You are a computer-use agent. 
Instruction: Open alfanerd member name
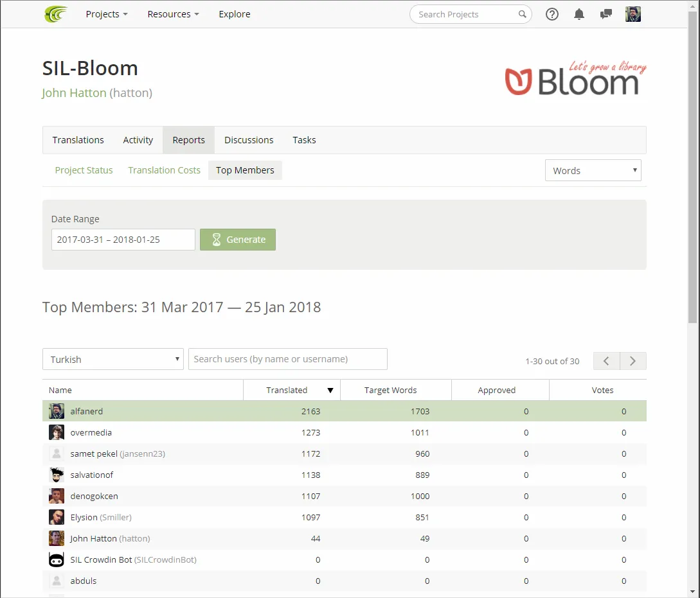tap(87, 411)
